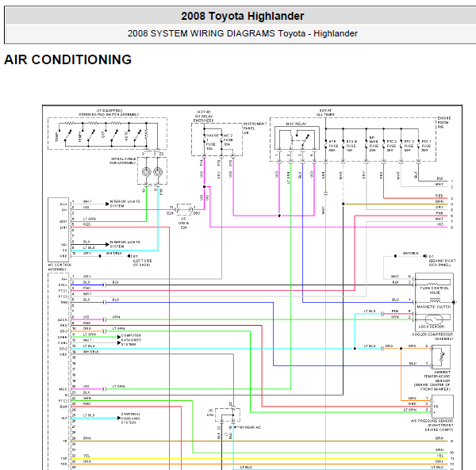Select the "(BEHIND CENTER OF FRONT BUMPER)" note
Image resolution: width=476 pixels, height=470 pixels.
click(432, 387)
